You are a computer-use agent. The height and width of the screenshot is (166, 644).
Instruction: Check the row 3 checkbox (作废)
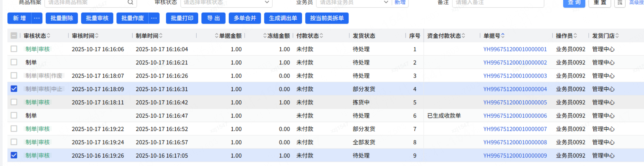pos(14,76)
